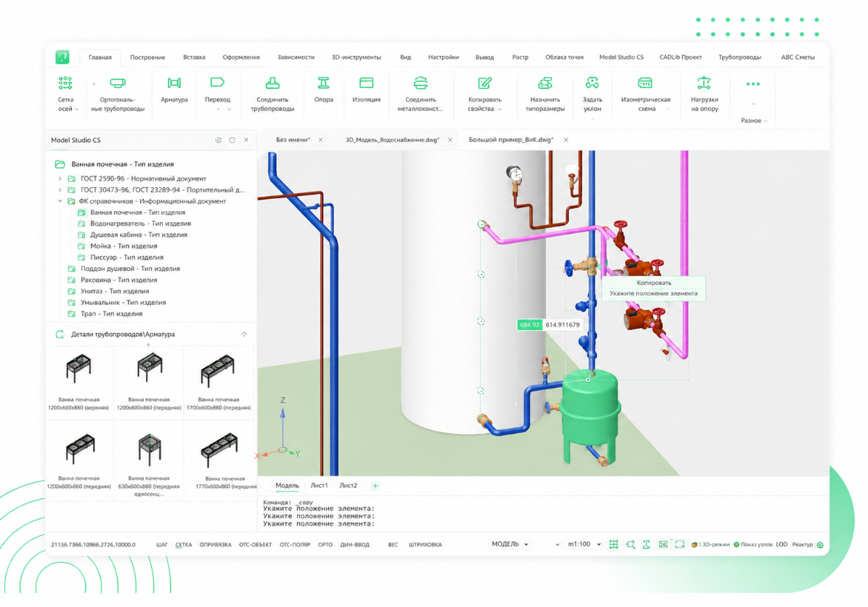Activate the Изоляция insulation tool

[x=366, y=90]
